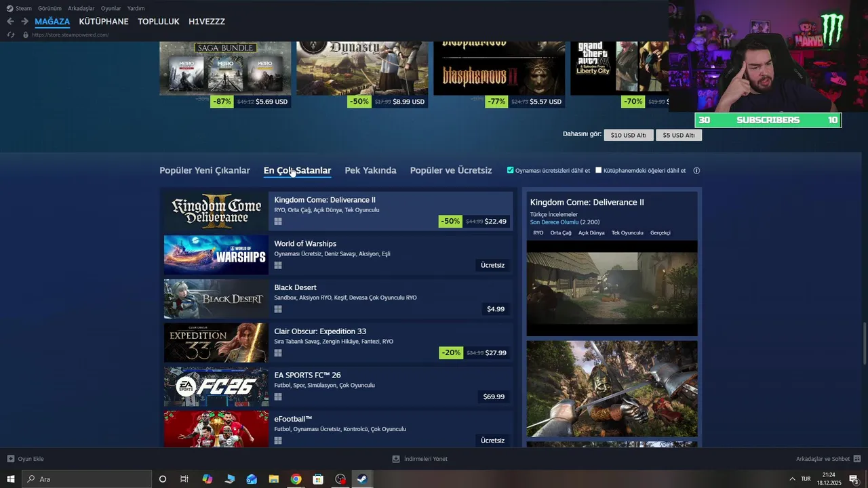Open the EA SPORTS FC 26 row
The width and height of the screenshot is (868, 488).
click(338, 386)
